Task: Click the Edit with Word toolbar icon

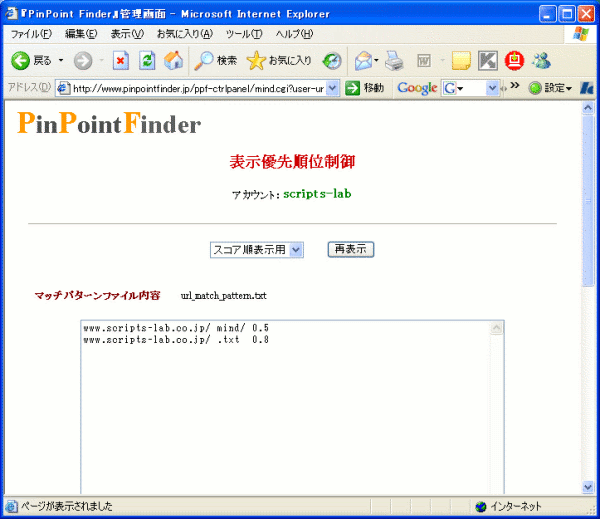Action: (x=424, y=60)
